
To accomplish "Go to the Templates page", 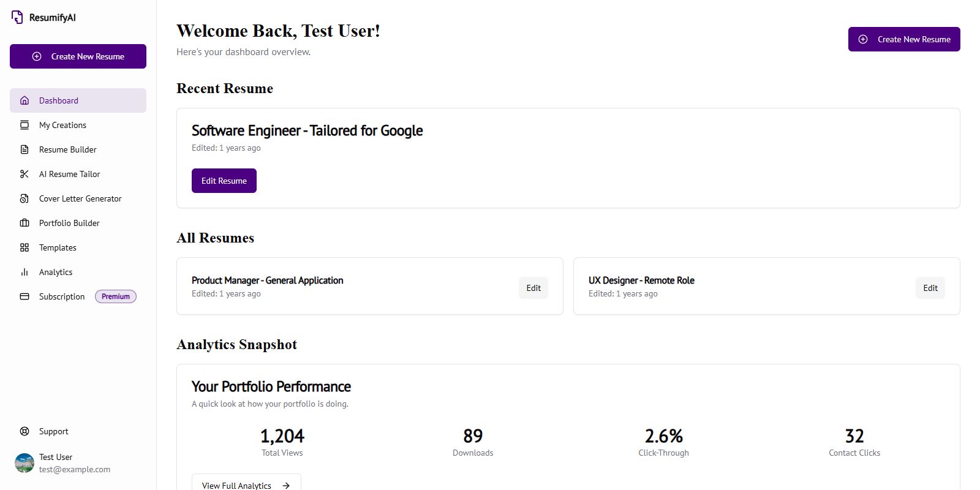I will 58,247.
